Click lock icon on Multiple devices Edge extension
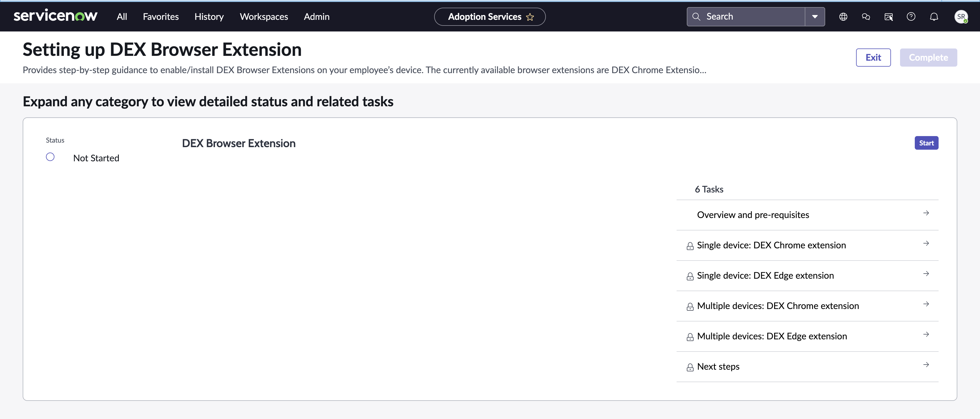Screen dimensions: 980x419 point(690,337)
